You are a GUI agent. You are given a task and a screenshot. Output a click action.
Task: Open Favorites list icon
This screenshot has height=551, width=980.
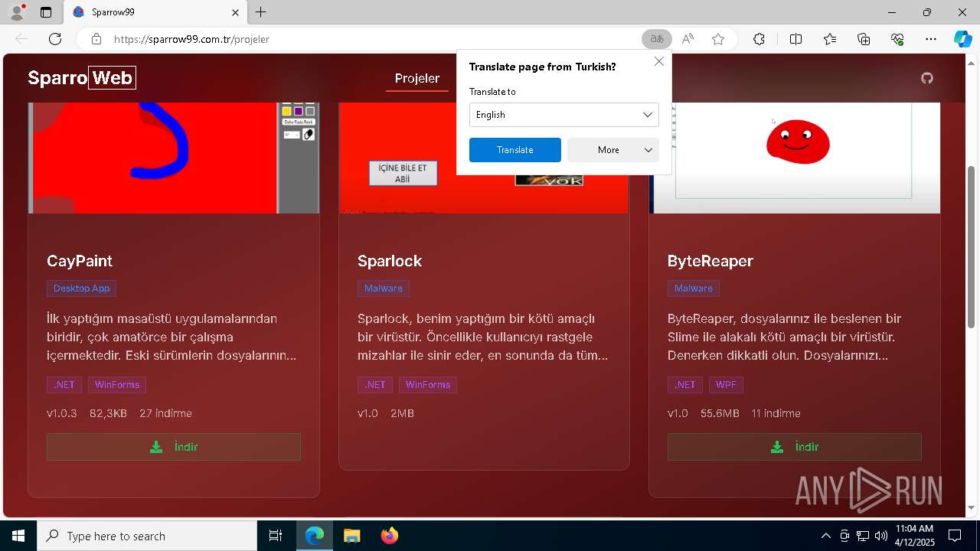pyautogui.click(x=830, y=39)
